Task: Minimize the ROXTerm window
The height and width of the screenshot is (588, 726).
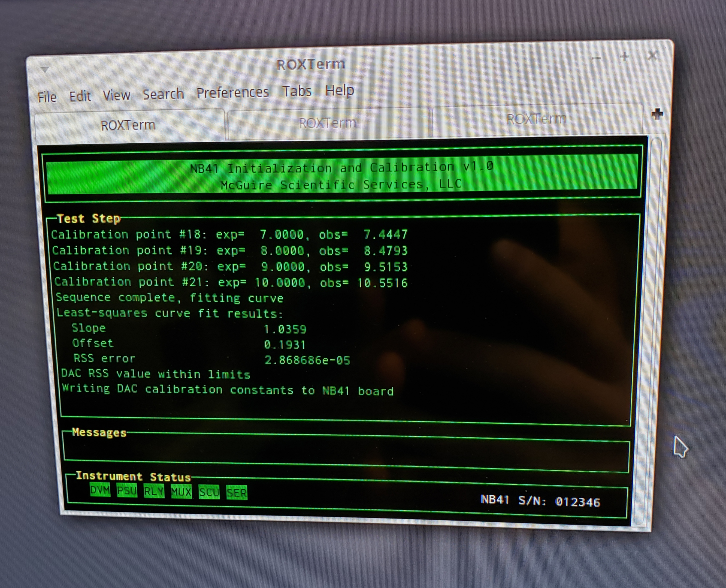Action: pos(596,58)
